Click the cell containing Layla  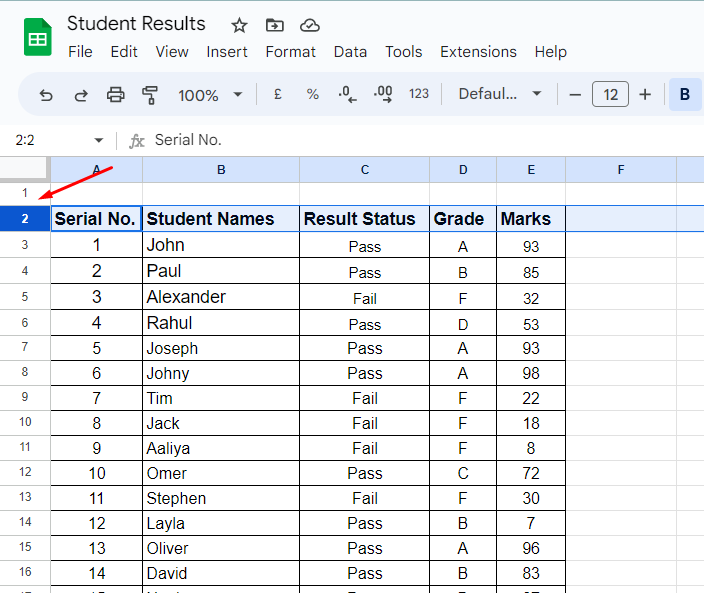click(x=221, y=523)
